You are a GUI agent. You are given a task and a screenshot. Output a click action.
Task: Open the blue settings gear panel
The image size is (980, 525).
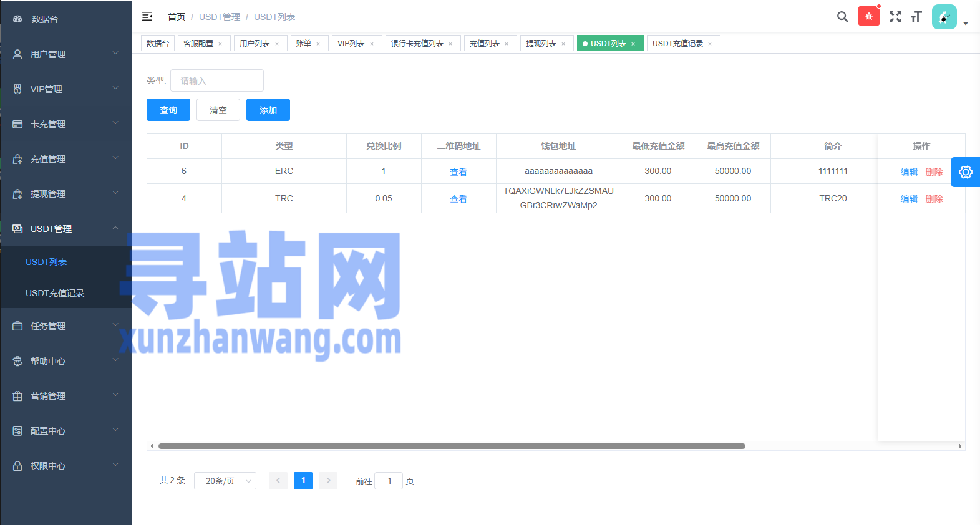965,172
